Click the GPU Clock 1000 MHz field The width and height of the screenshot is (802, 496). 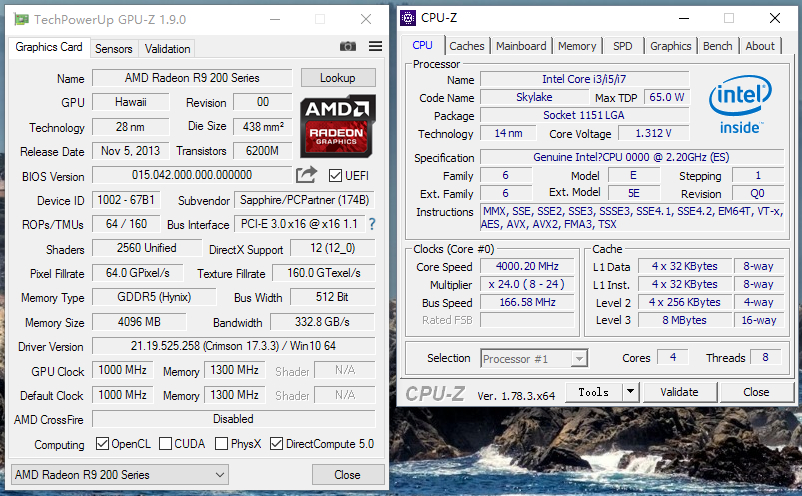pos(123,370)
